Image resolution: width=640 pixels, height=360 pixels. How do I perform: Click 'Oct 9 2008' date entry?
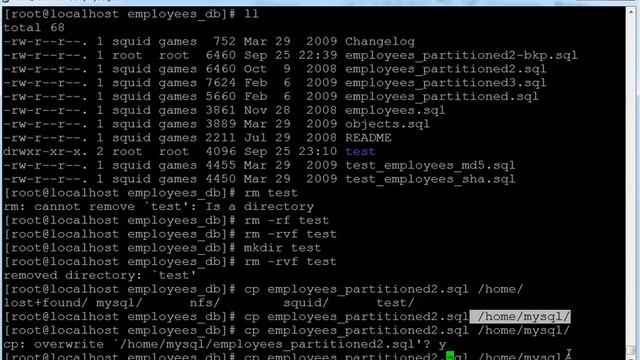(x=291, y=69)
